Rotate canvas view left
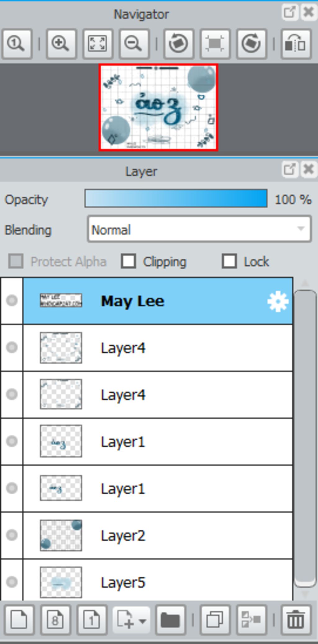This screenshot has height=644, width=318. (x=179, y=44)
